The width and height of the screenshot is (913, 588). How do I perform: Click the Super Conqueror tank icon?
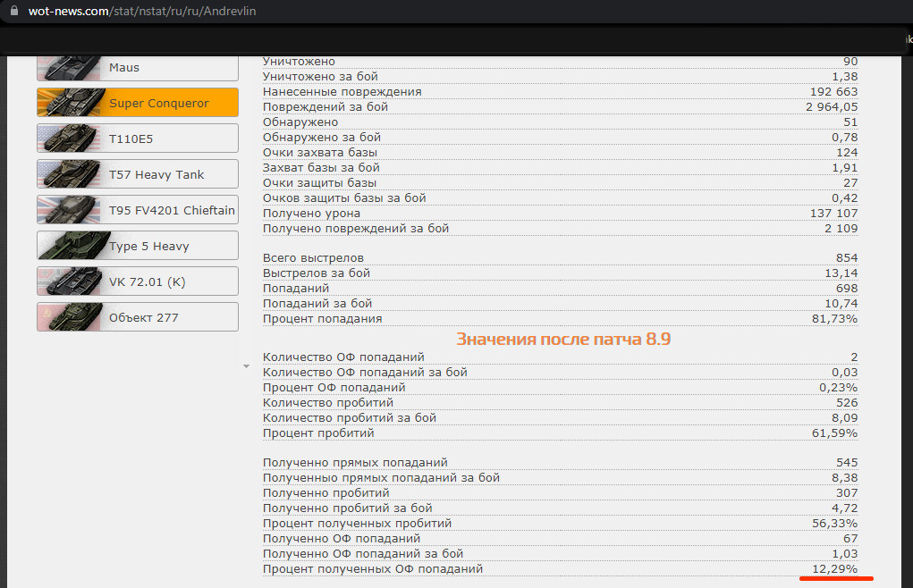(72, 103)
